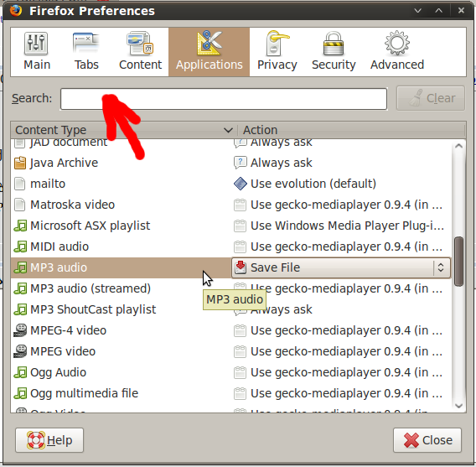Click 'Use evolution (default)' action text
The height and width of the screenshot is (467, 476).
313,184
